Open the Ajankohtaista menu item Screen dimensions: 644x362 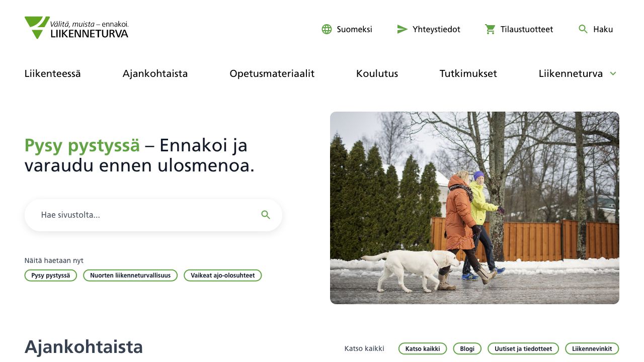click(x=155, y=73)
